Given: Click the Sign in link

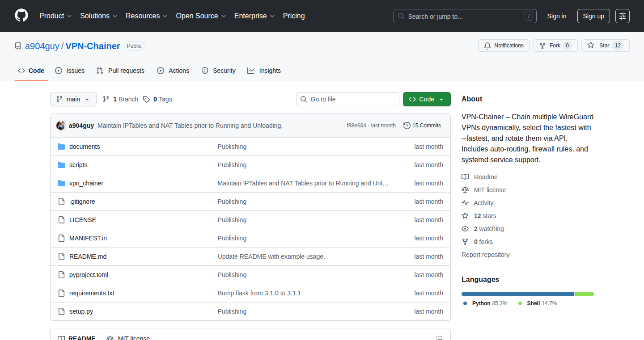Looking at the screenshot, I should 557,16.
